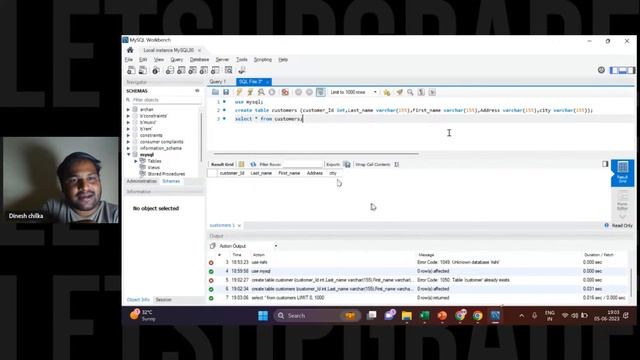Viewport: 640px width, 360px height.
Task: Create a new schema via main toolbar icon
Action: [169, 71]
